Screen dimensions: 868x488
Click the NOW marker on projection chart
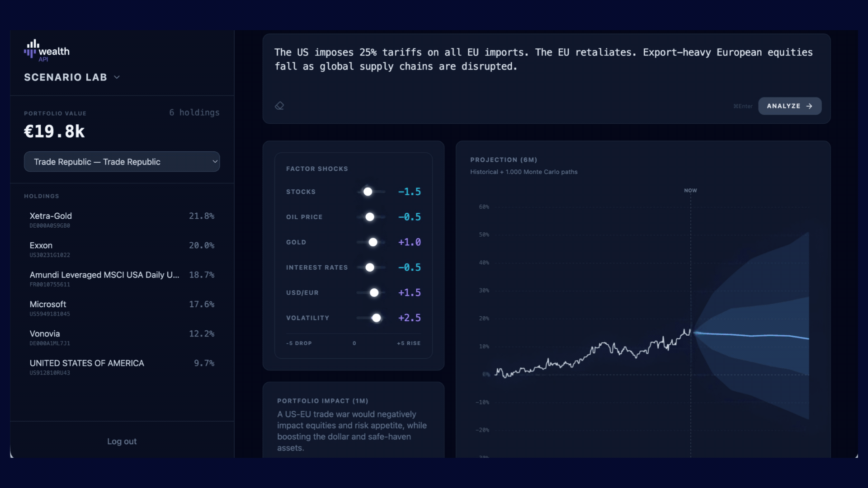click(x=690, y=191)
